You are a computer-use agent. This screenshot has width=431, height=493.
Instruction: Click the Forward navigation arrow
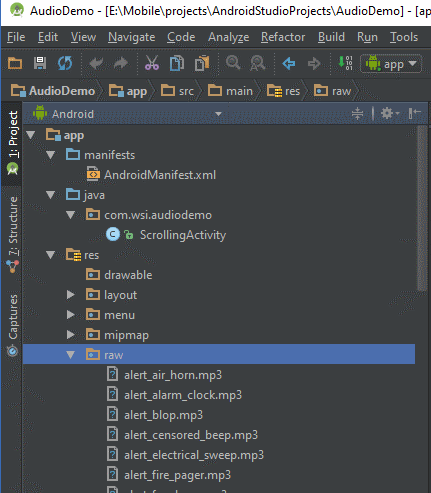pos(314,63)
